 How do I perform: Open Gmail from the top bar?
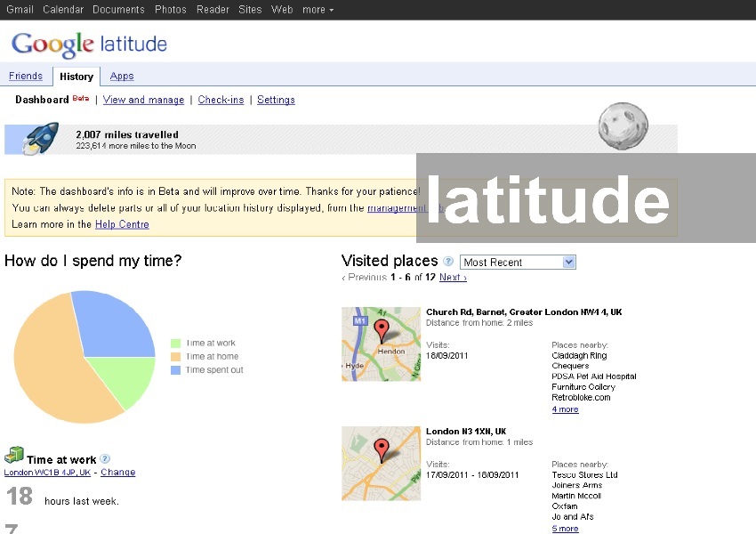point(20,10)
